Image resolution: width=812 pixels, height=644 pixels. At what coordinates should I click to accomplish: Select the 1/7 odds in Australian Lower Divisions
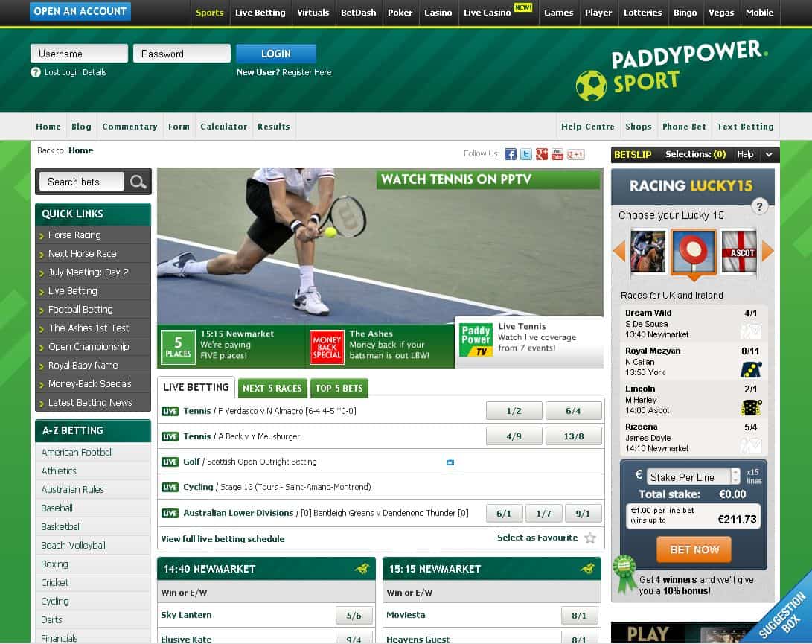544,514
